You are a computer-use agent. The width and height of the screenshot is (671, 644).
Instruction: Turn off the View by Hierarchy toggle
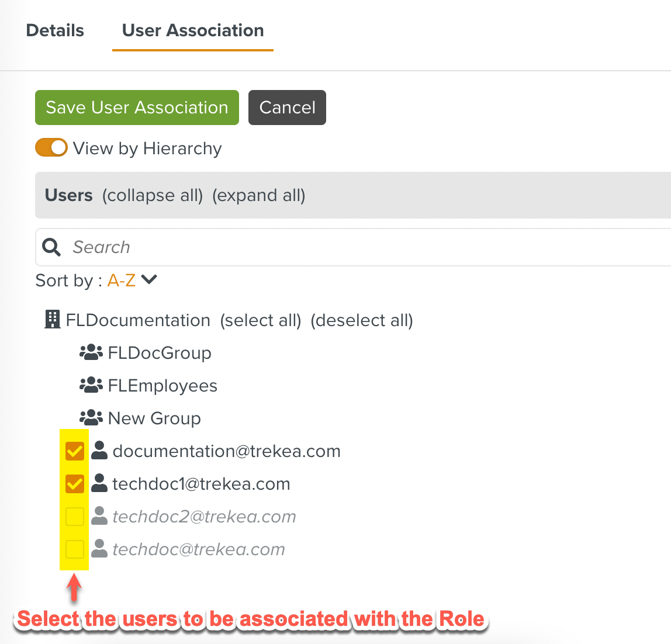(x=51, y=148)
